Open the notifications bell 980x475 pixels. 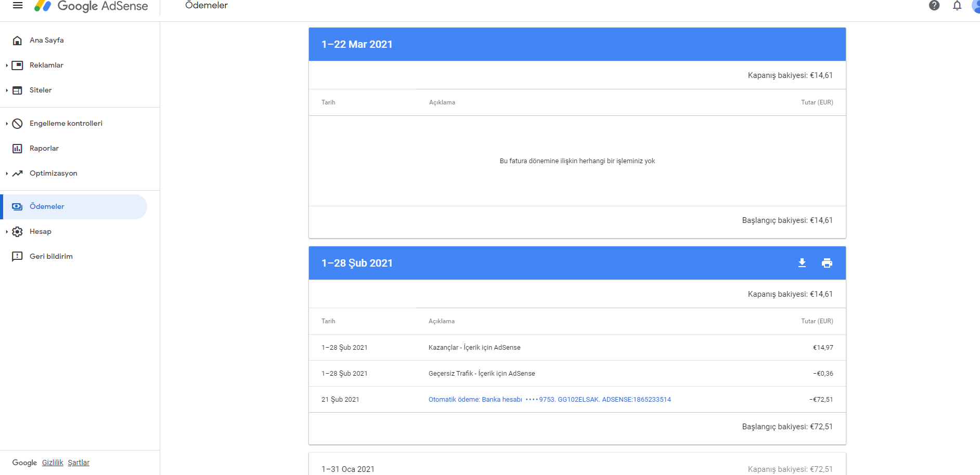pos(957,5)
